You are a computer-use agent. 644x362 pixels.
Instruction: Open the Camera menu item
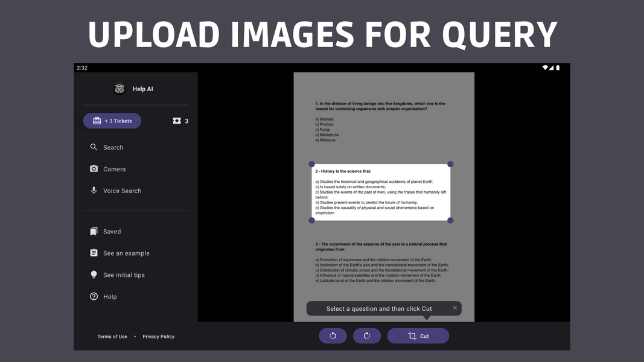click(x=114, y=169)
